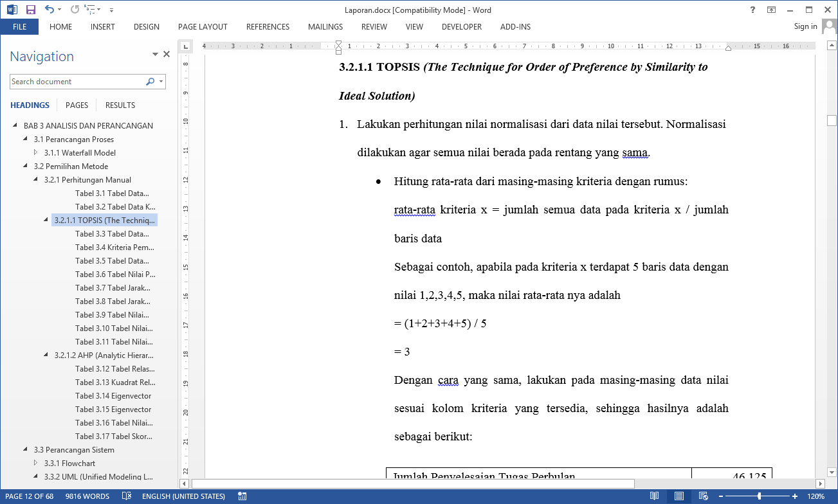Click Sign in link

click(x=805, y=26)
